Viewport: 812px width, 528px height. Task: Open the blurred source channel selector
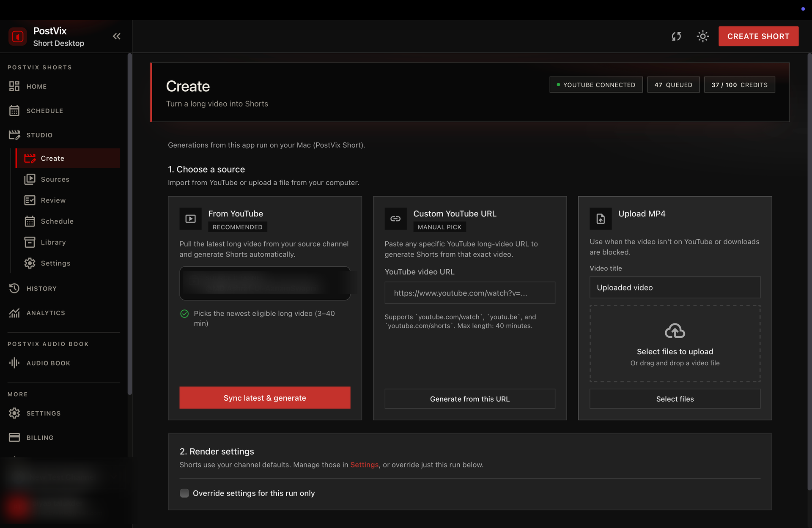(x=265, y=283)
